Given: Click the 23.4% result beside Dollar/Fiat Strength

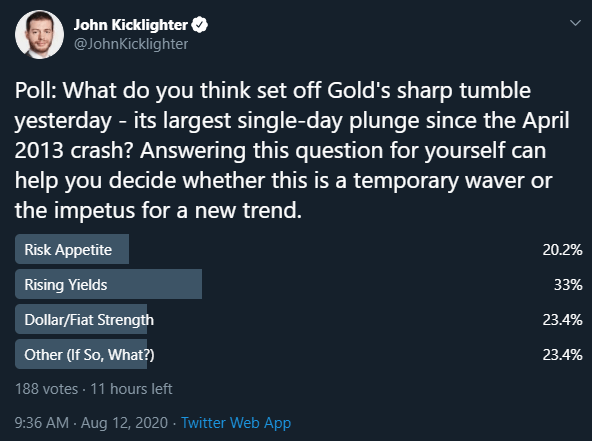Looking at the screenshot, I should click(562, 320).
